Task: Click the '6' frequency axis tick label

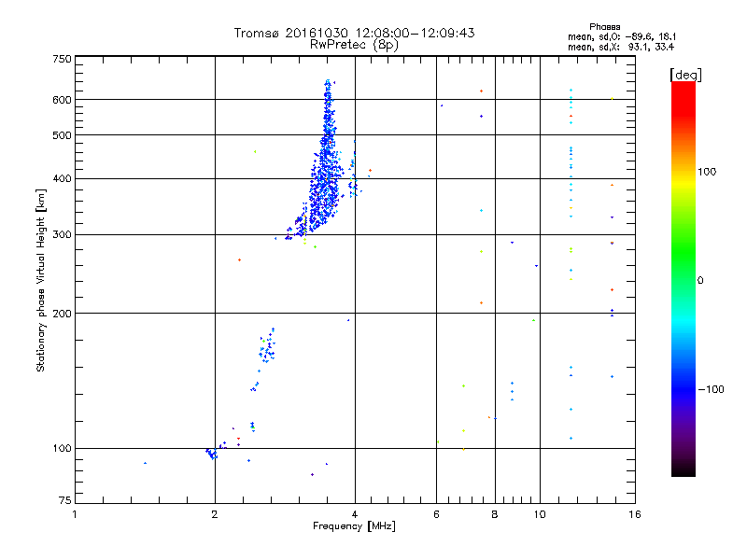Action: [436, 514]
